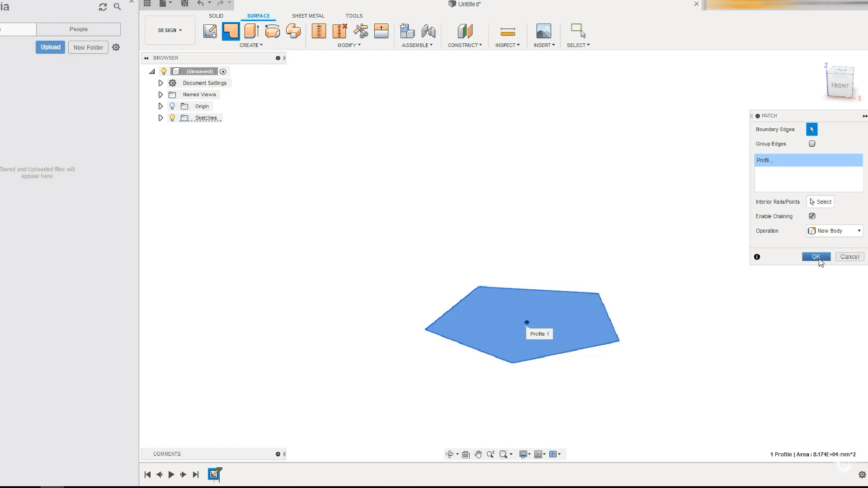The image size is (868, 488).
Task: Select the Extrude surface tool
Action: pos(251,31)
